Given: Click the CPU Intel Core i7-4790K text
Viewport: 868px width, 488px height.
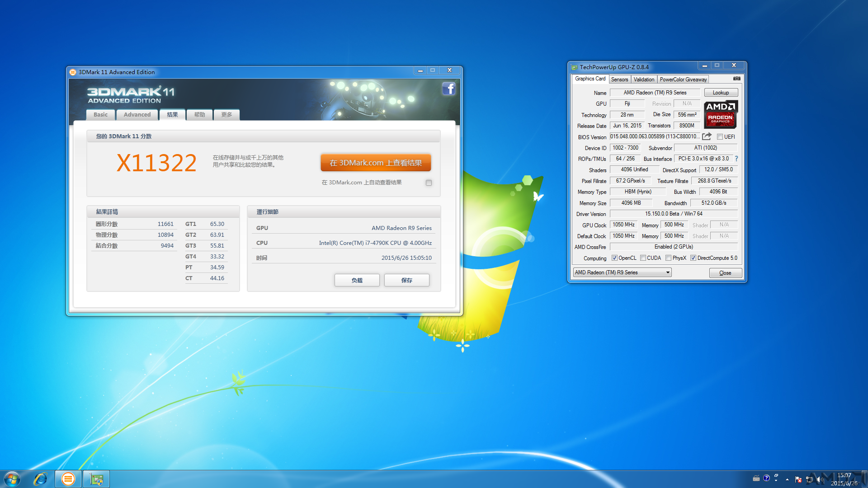Looking at the screenshot, I should click(375, 243).
